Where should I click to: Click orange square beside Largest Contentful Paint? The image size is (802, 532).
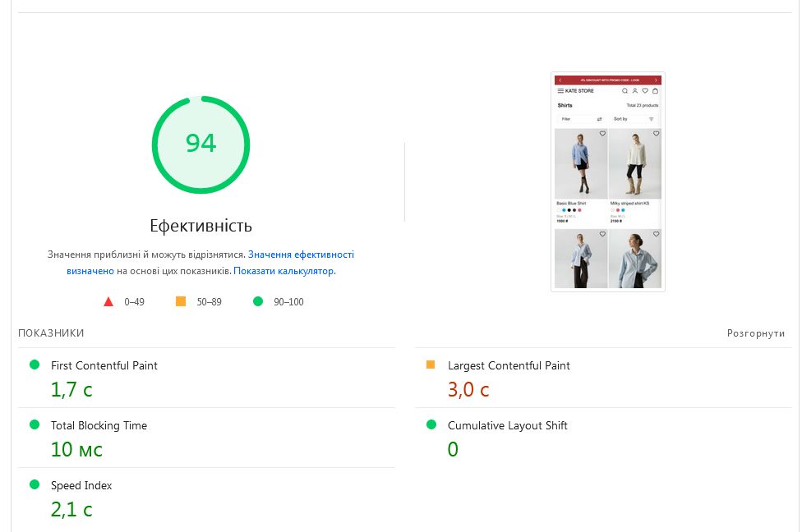point(431,365)
